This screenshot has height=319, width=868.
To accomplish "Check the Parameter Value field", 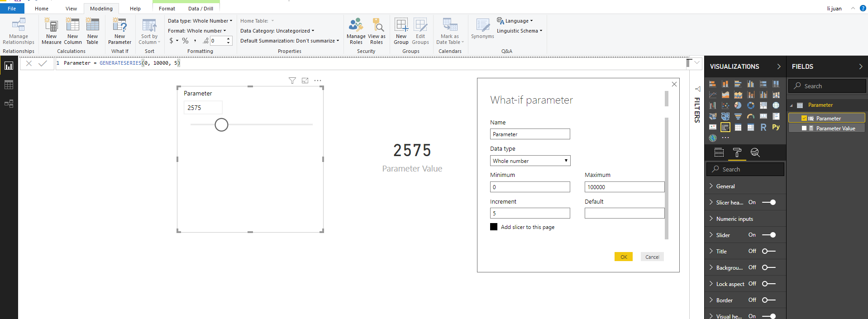I will coord(804,128).
